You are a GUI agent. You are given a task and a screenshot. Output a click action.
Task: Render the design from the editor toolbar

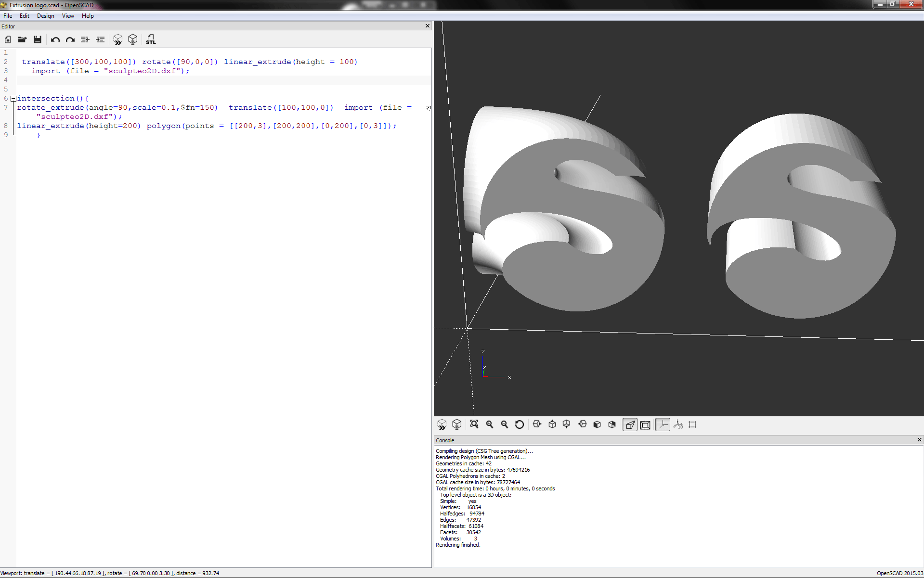133,39
